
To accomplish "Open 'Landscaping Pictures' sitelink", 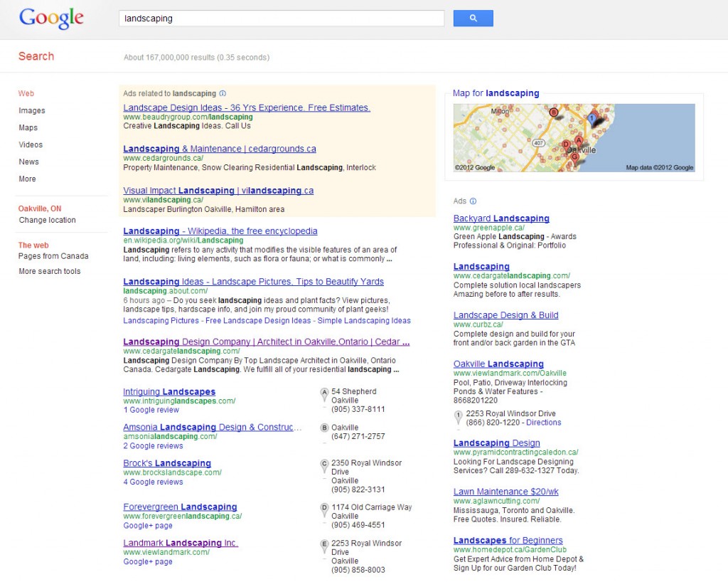I will point(161,321).
